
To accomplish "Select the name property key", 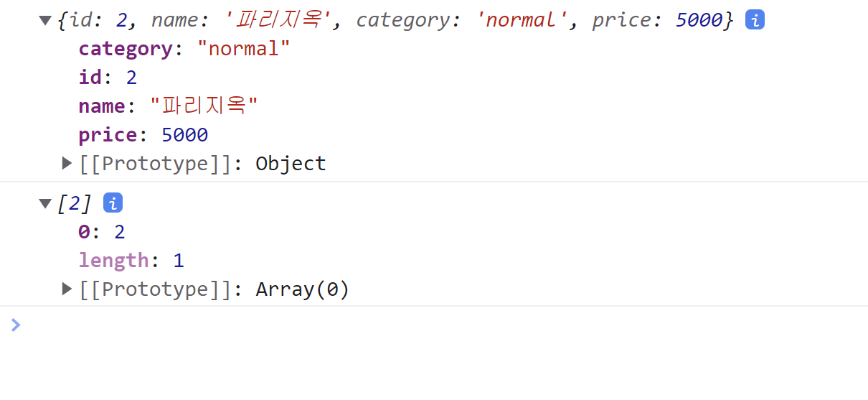I will coord(102,106).
